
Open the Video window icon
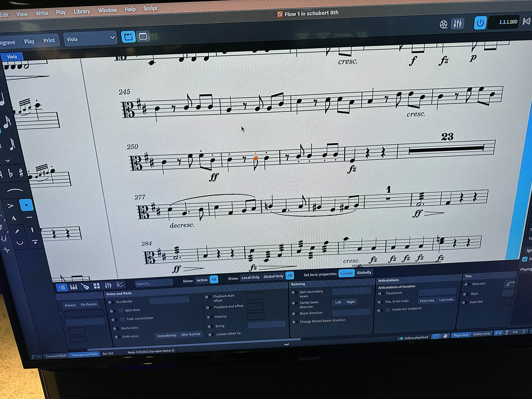[443, 24]
